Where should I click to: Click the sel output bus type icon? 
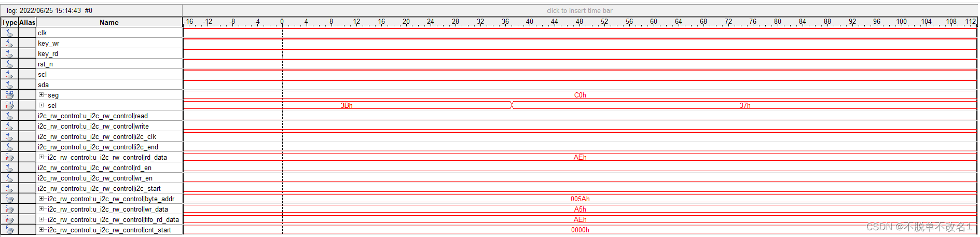[x=9, y=105]
